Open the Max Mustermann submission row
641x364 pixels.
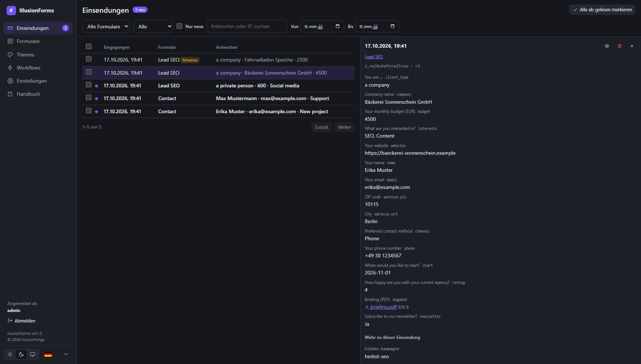click(218, 98)
